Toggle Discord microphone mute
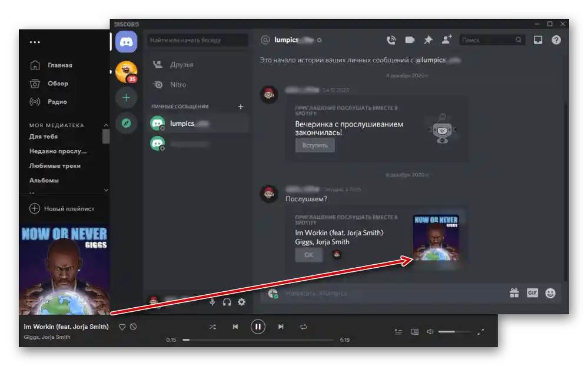 point(212,301)
